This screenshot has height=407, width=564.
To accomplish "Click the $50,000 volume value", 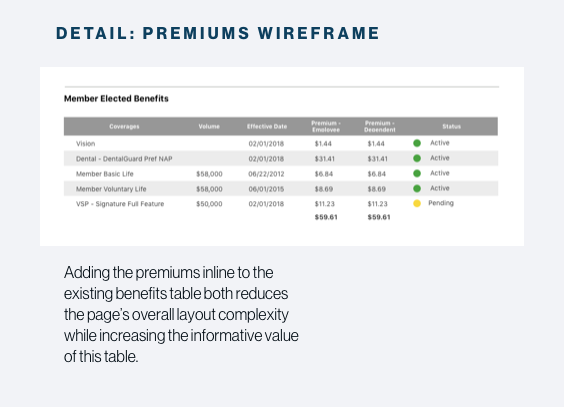I will [x=209, y=204].
